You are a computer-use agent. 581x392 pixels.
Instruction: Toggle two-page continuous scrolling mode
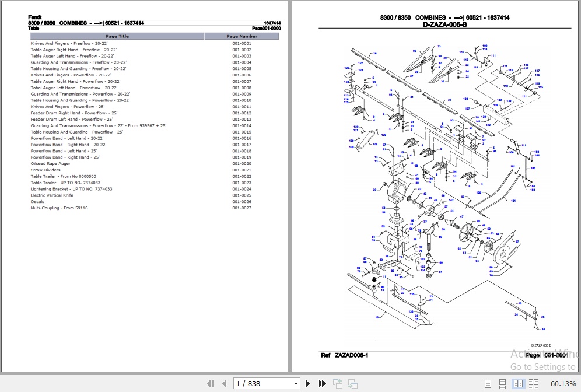[533, 383]
